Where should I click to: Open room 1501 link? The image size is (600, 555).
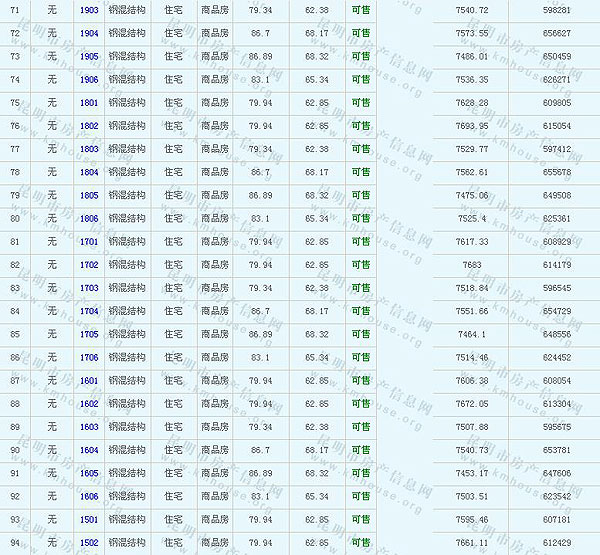click(89, 519)
